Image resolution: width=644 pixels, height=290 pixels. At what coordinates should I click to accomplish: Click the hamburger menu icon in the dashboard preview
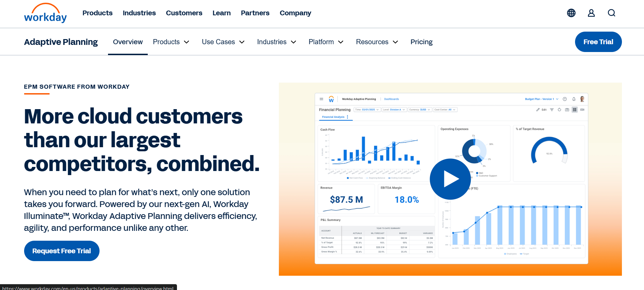tap(321, 99)
